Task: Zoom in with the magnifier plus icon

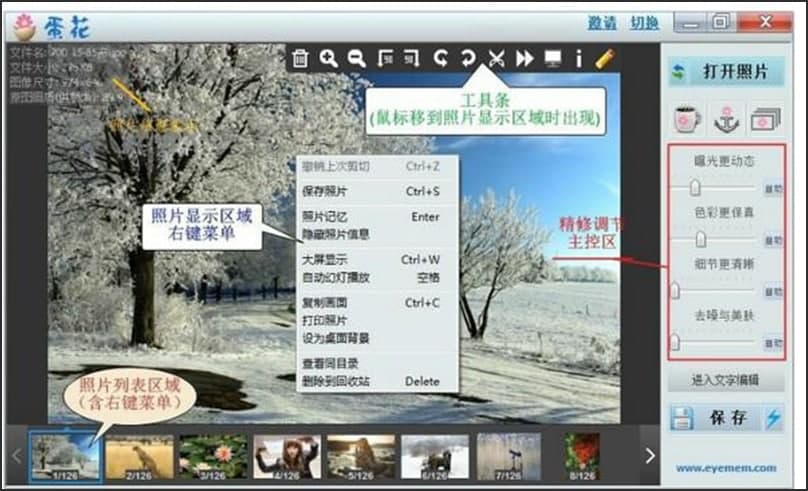Action: [x=328, y=59]
